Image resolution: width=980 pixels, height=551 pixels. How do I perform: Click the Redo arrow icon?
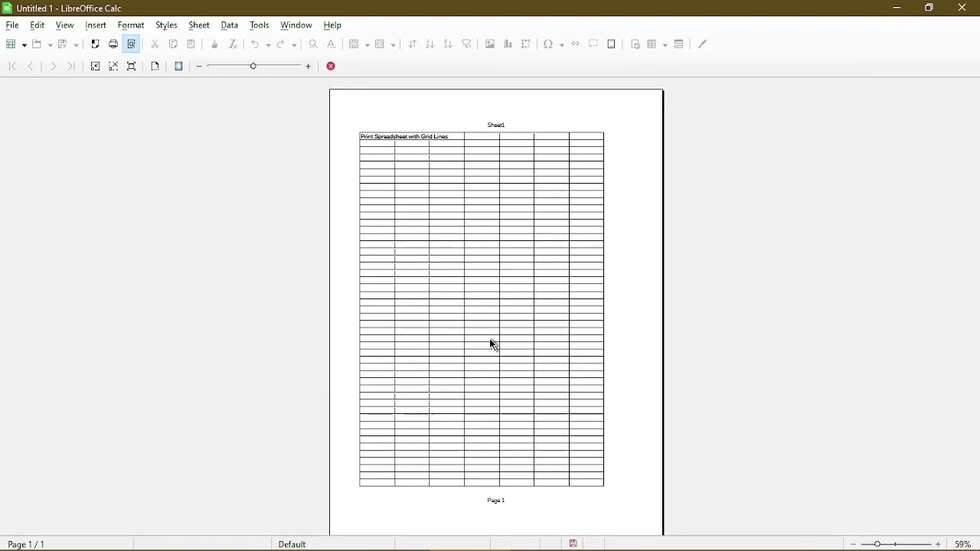pyautogui.click(x=281, y=44)
